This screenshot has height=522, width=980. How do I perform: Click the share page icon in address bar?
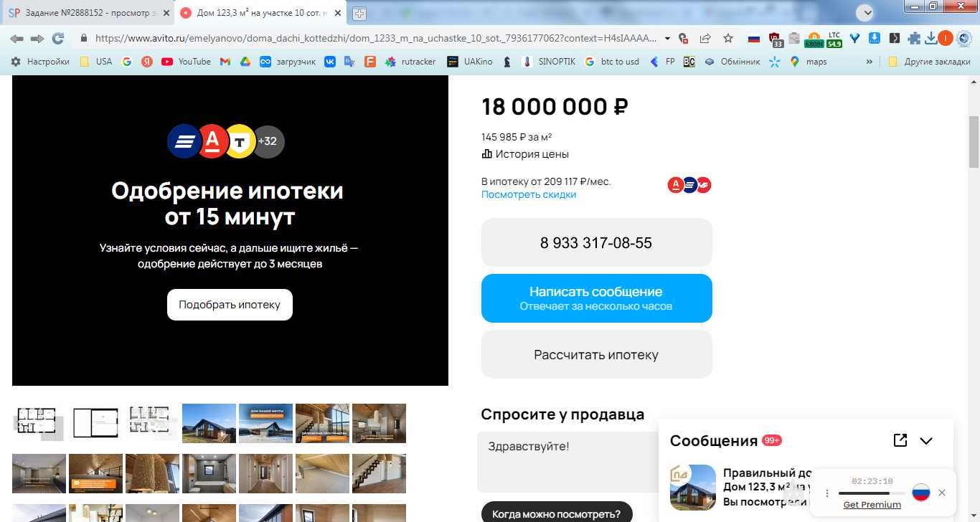tap(705, 38)
